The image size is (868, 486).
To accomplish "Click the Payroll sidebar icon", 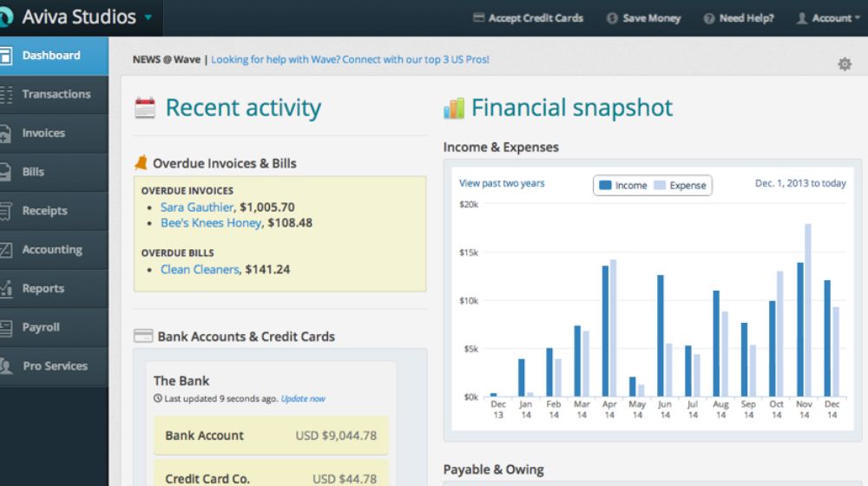I will click(6, 328).
